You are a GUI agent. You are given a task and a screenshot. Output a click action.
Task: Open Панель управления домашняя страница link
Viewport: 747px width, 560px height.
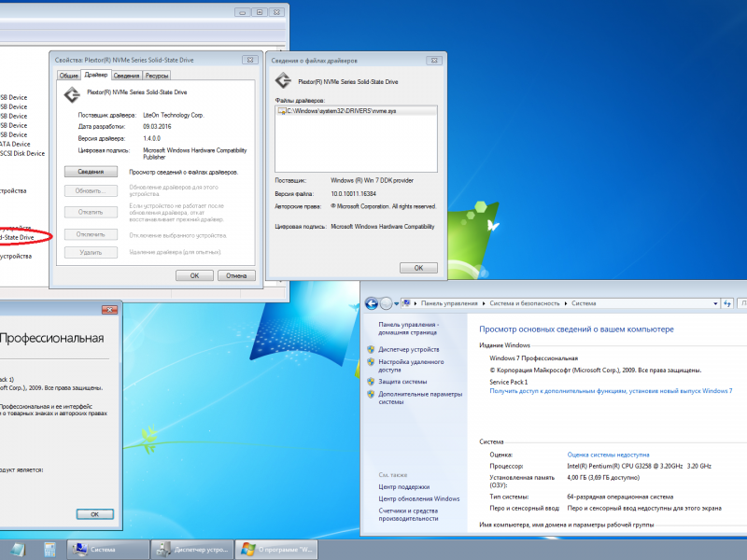point(408,329)
